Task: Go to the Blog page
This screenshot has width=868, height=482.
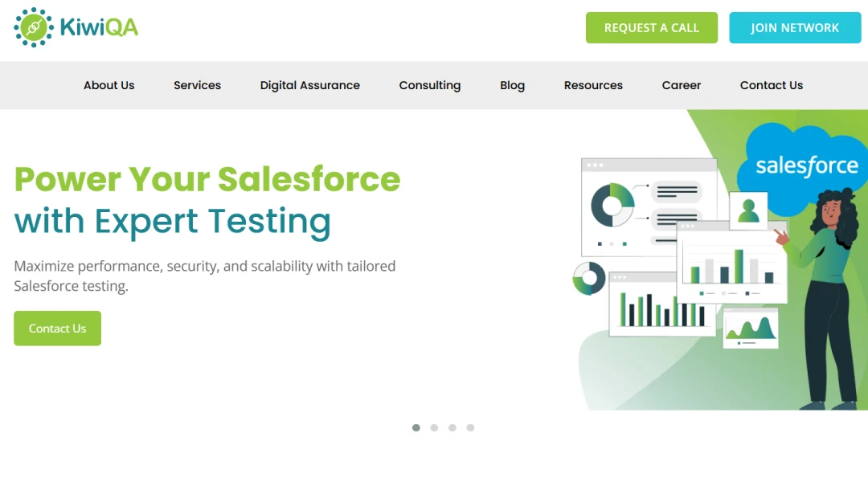Action: (x=512, y=85)
